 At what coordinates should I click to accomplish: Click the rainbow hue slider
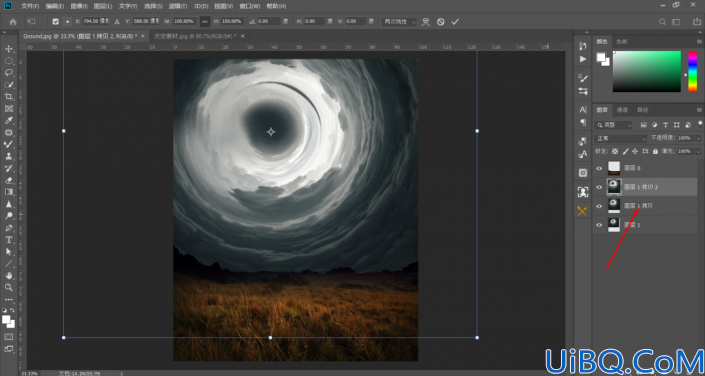tap(692, 72)
